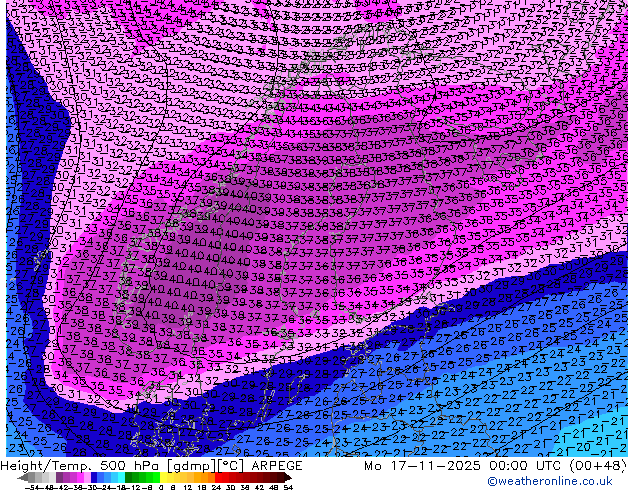Click the '17-11-2025' date text

coord(435,466)
